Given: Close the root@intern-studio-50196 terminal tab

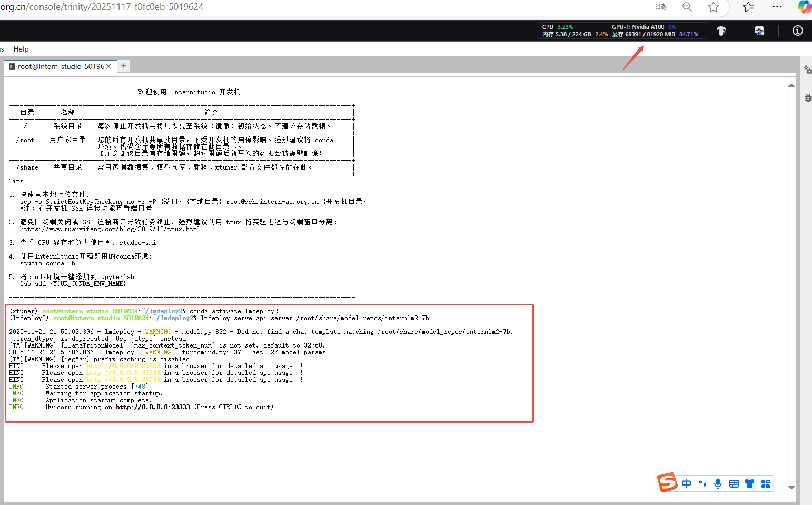Looking at the screenshot, I should [x=108, y=66].
